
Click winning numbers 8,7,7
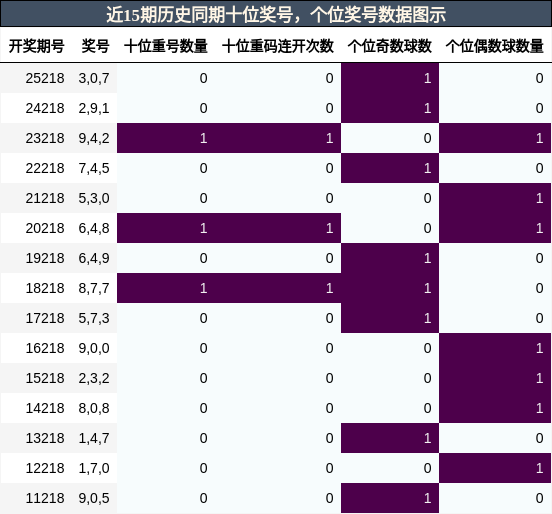(94, 288)
